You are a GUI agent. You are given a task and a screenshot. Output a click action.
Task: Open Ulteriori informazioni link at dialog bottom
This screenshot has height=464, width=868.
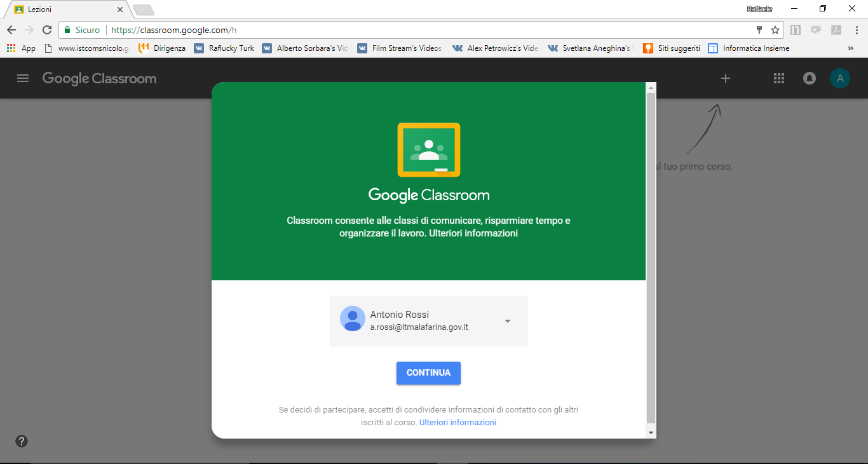click(x=458, y=422)
